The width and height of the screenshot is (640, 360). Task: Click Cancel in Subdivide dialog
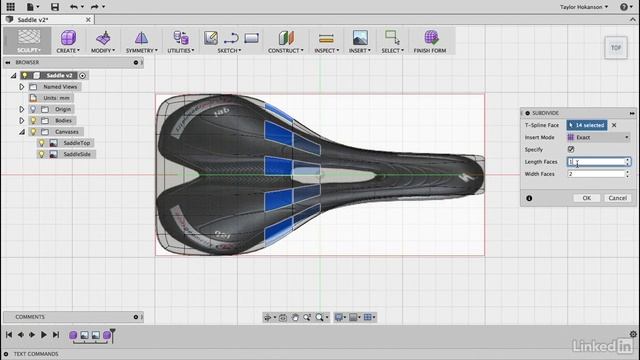click(x=618, y=198)
